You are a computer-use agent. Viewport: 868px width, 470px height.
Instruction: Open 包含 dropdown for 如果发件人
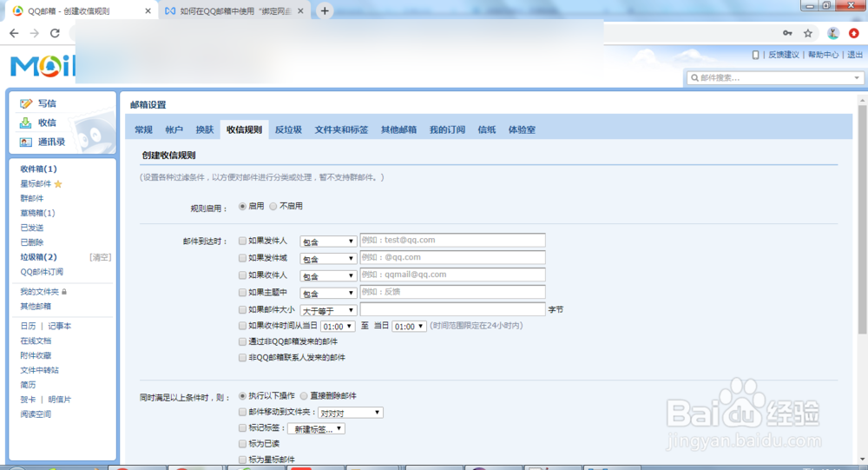(x=328, y=242)
